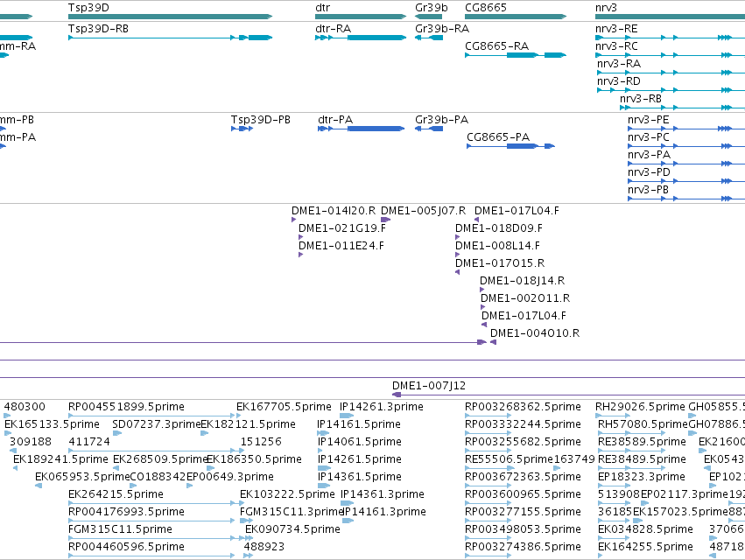Select the RE55506.5prime EST label
Viewport: 745px width, 560px height.
509,459
